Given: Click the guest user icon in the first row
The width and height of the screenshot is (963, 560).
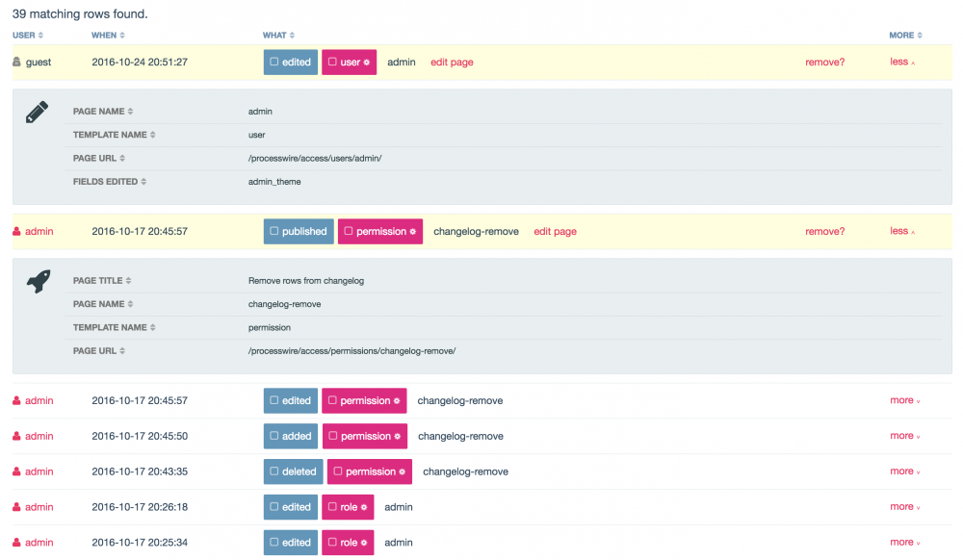Looking at the screenshot, I should (x=19, y=62).
